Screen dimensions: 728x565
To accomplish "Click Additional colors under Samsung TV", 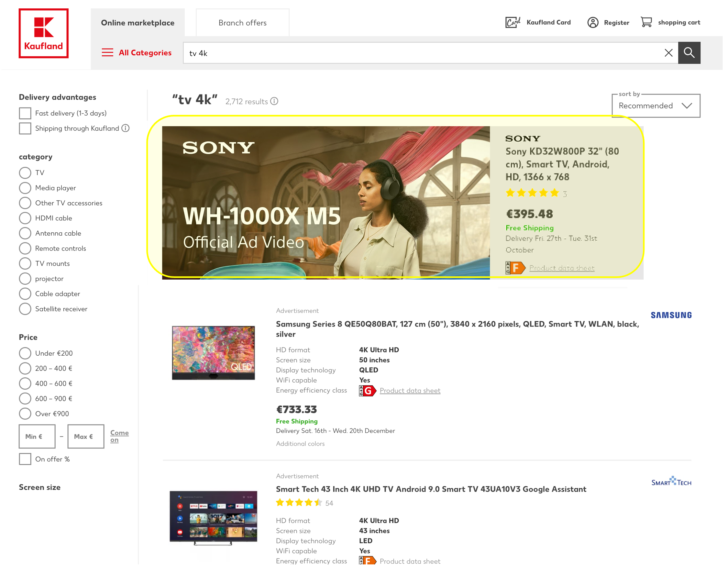I will 300,444.
